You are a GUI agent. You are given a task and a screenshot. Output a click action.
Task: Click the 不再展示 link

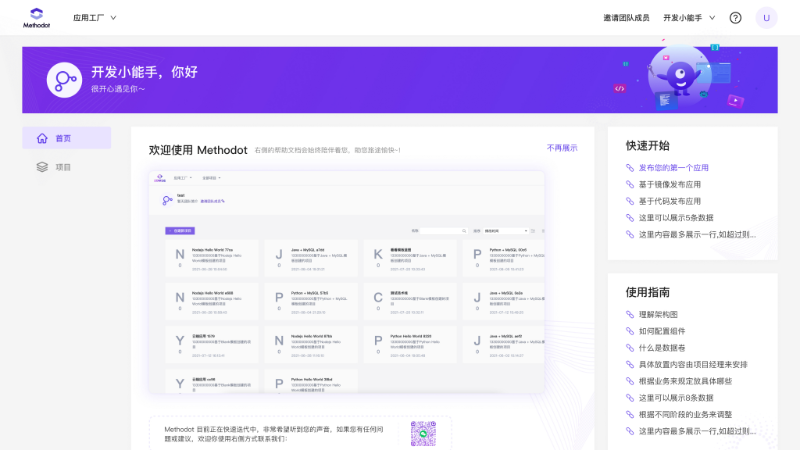[x=562, y=148]
